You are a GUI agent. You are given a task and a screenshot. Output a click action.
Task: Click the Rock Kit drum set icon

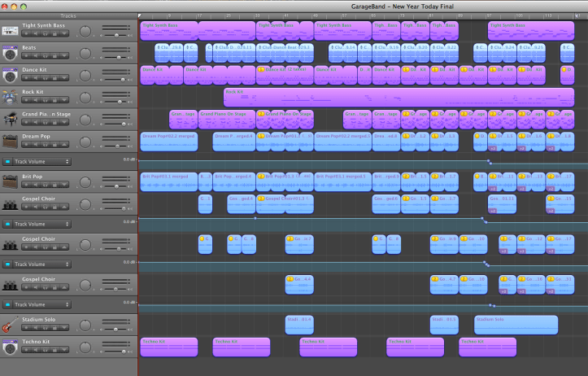10,97
